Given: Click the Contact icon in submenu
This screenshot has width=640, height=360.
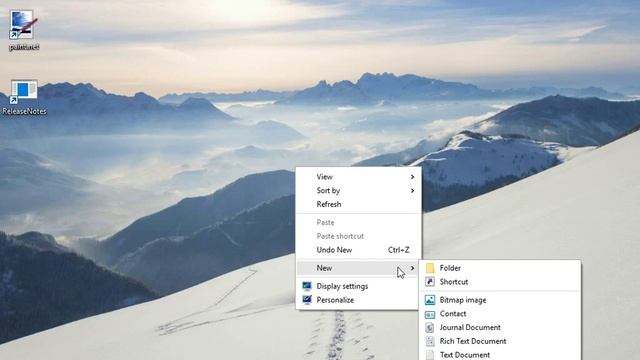Looking at the screenshot, I should [430, 314].
